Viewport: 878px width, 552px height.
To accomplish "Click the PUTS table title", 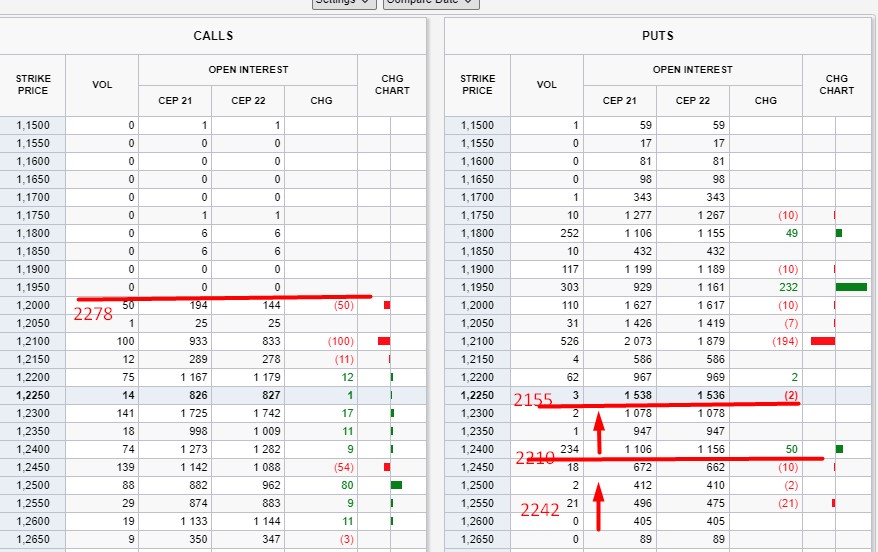I will click(658, 36).
